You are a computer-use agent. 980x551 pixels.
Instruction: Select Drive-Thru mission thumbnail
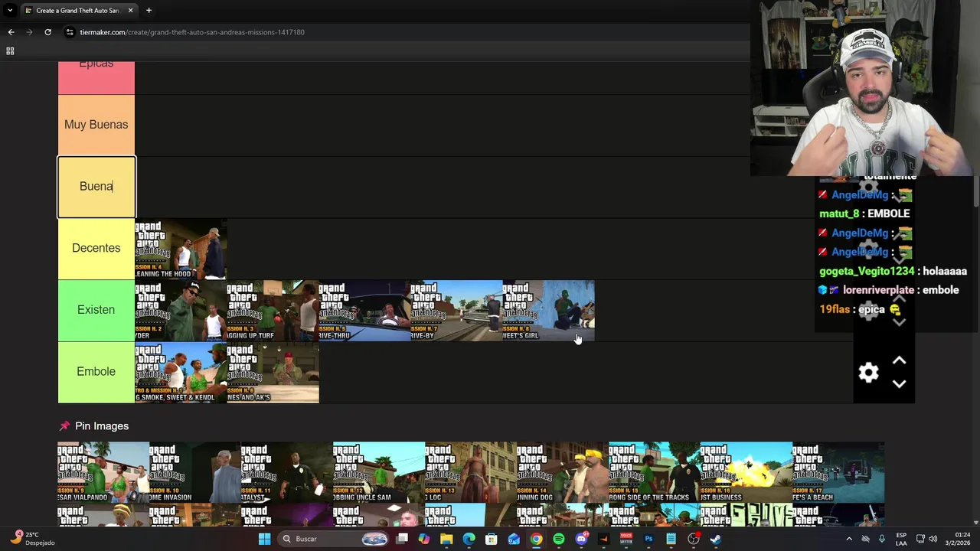(x=364, y=311)
